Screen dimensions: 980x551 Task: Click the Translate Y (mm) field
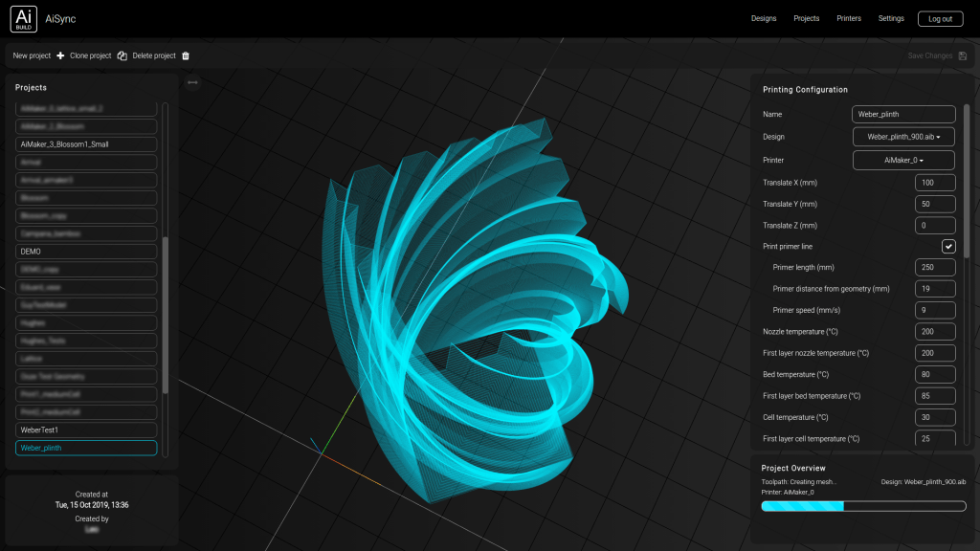click(x=935, y=204)
